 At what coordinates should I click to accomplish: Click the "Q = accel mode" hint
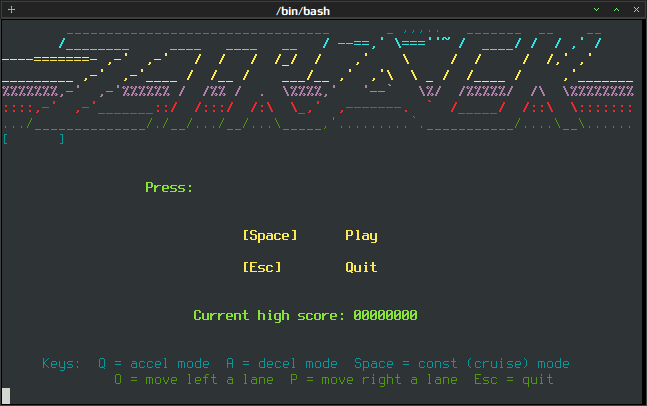154,364
